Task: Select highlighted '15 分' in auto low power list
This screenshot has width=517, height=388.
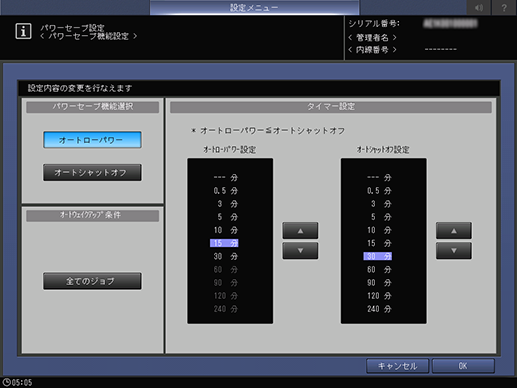Action: point(224,243)
